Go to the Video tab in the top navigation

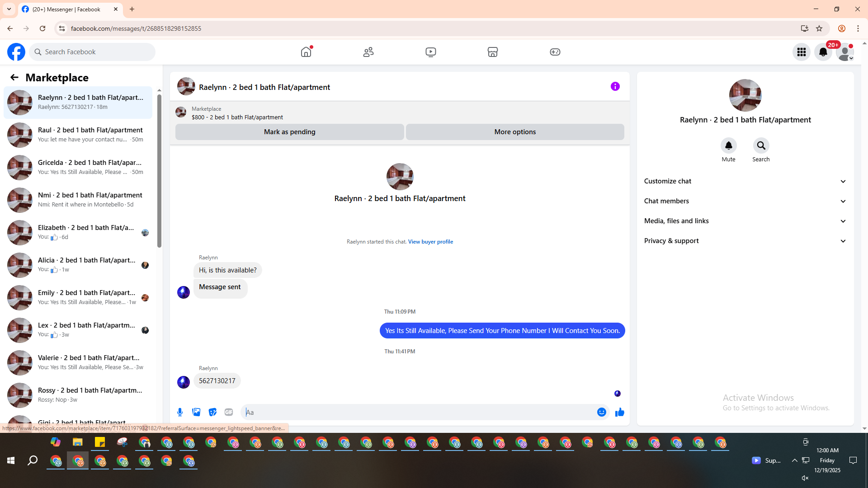pyautogui.click(x=430, y=52)
